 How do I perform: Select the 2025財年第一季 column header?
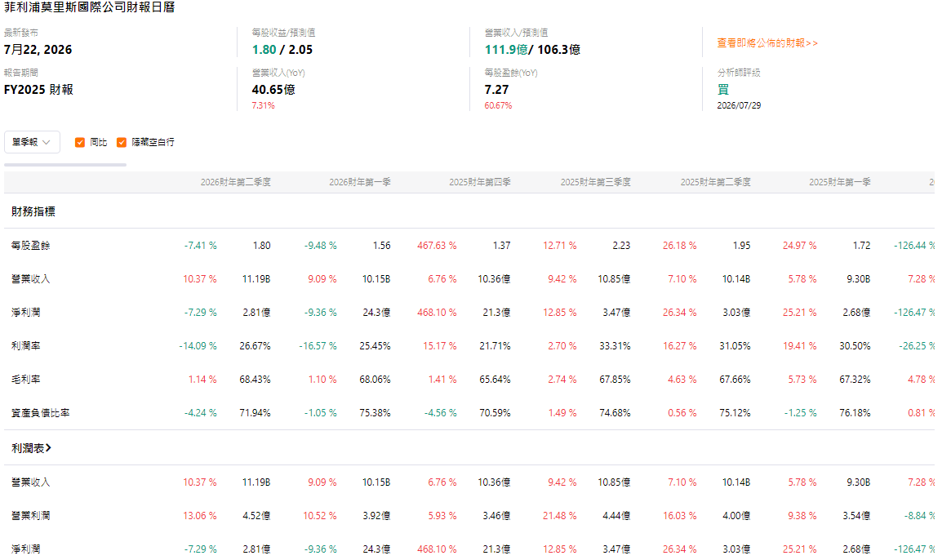[840, 182]
